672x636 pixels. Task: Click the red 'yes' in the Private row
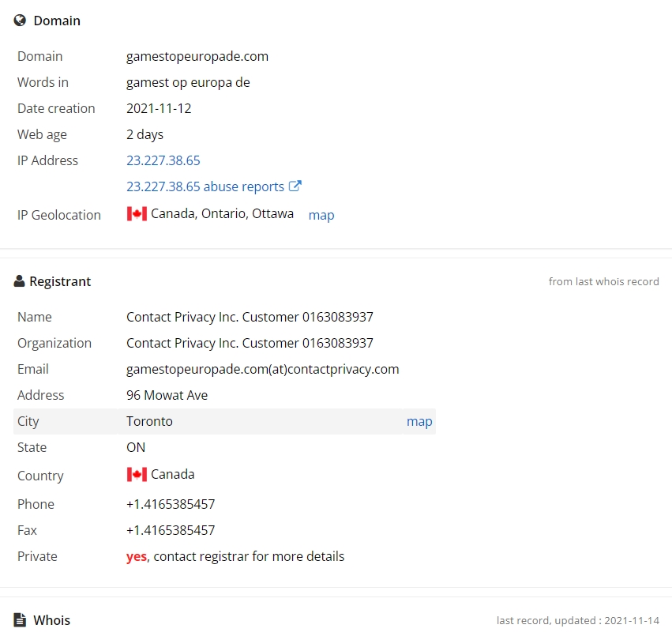click(136, 556)
